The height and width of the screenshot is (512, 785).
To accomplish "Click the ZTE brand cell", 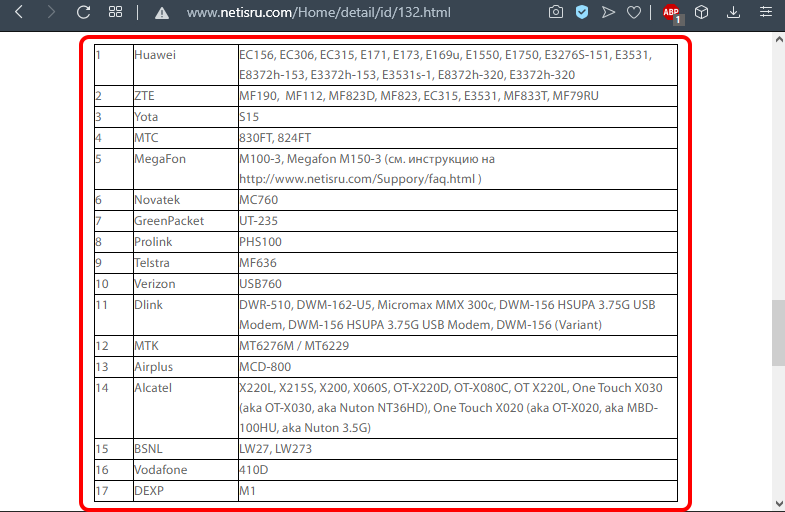I will pyautogui.click(x=186, y=96).
